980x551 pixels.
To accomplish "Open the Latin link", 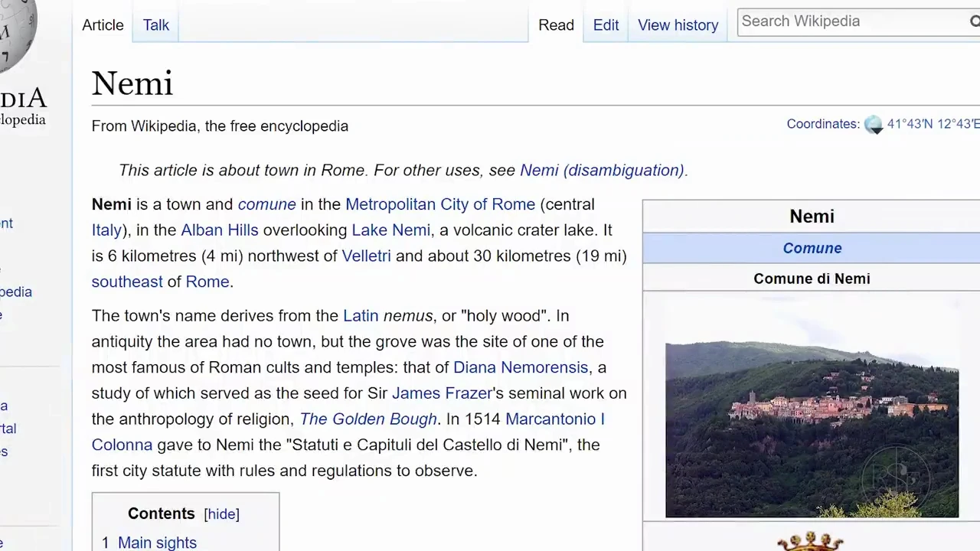I will (x=361, y=315).
